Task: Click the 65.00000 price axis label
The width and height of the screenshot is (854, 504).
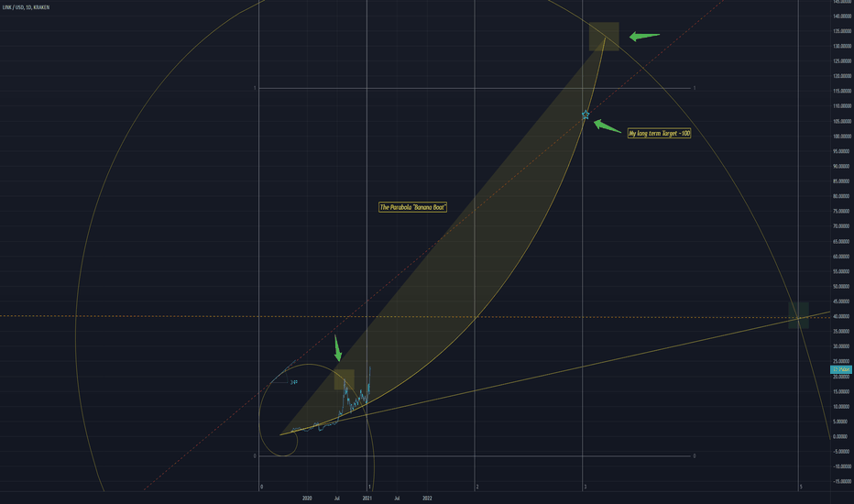Action: coord(842,241)
